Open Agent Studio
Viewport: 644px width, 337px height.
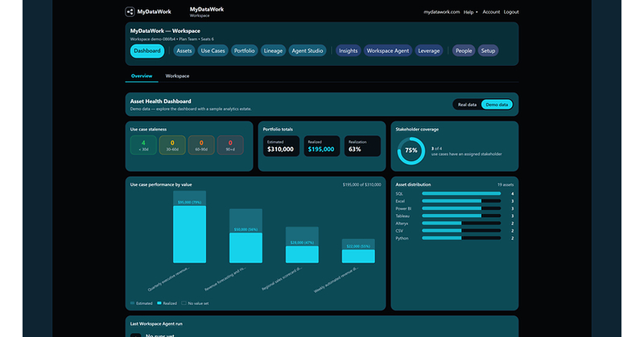pos(308,51)
